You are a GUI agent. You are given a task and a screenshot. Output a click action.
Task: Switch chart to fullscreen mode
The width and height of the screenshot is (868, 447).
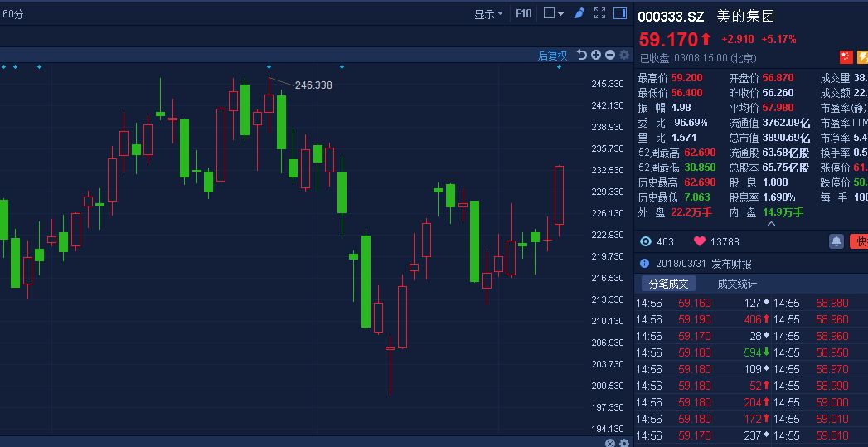599,12
